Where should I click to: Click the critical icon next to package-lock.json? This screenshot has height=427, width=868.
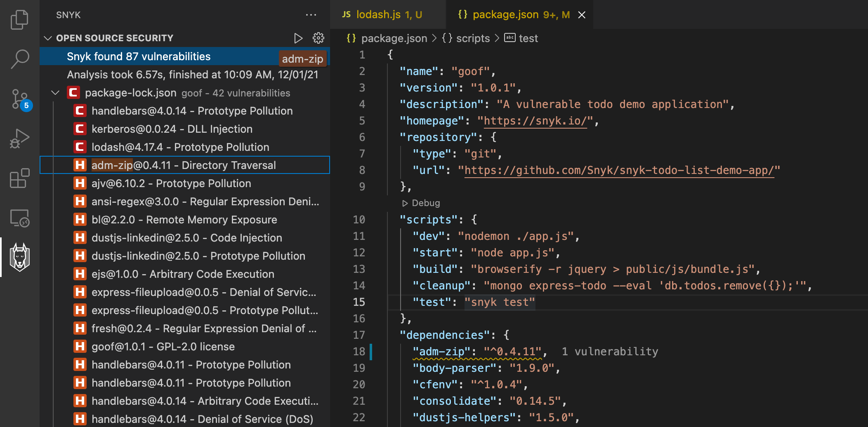tap(73, 93)
